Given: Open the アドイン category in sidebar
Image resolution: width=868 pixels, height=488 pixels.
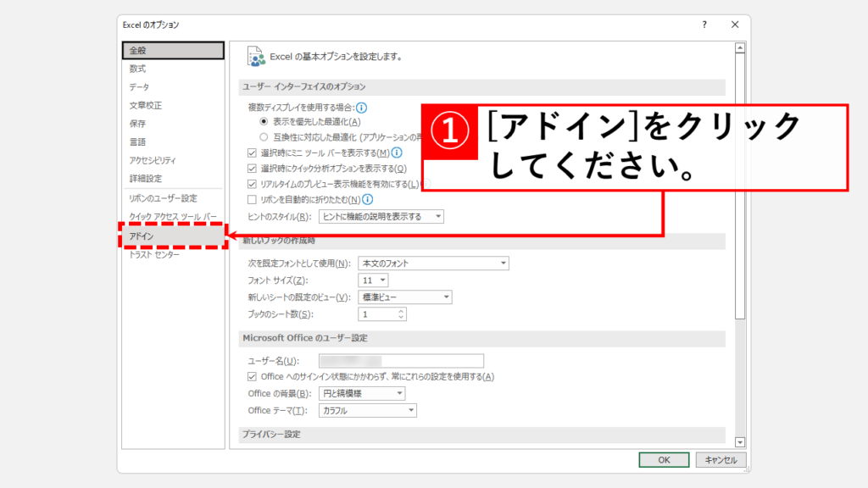Looking at the screenshot, I should pos(141,236).
